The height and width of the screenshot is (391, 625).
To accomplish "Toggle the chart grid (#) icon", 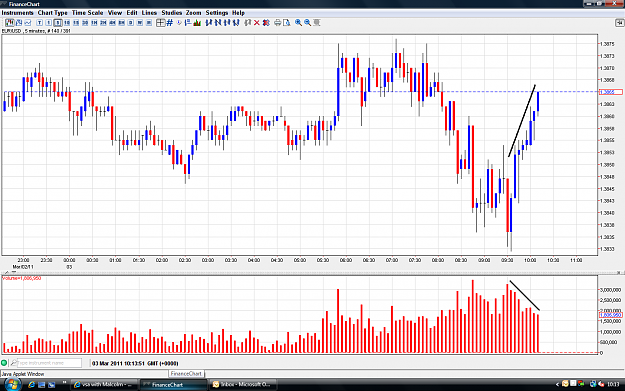I will point(170,23).
